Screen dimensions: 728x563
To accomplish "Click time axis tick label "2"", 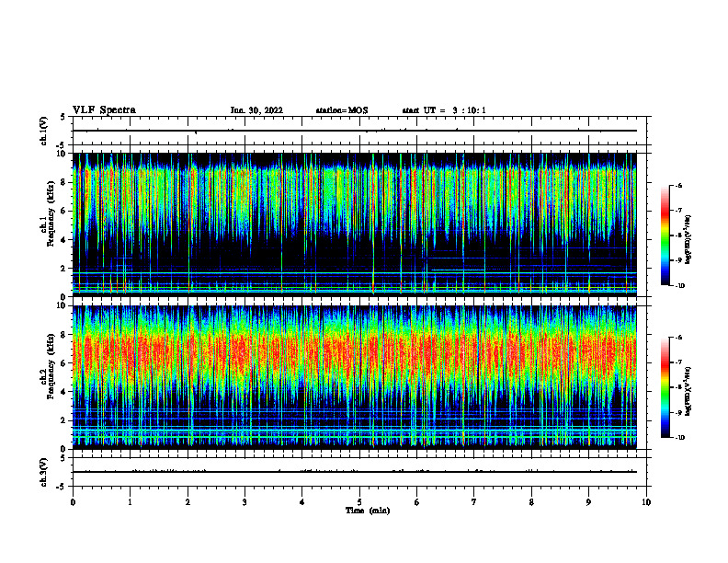I will [x=188, y=502].
